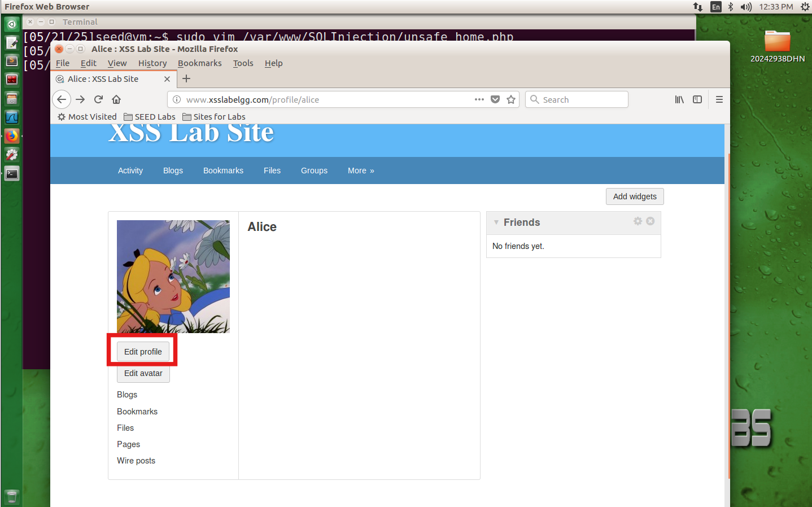The image size is (812, 507).
Task: Expand the SEED Labs bookmarks folder
Action: pos(150,117)
